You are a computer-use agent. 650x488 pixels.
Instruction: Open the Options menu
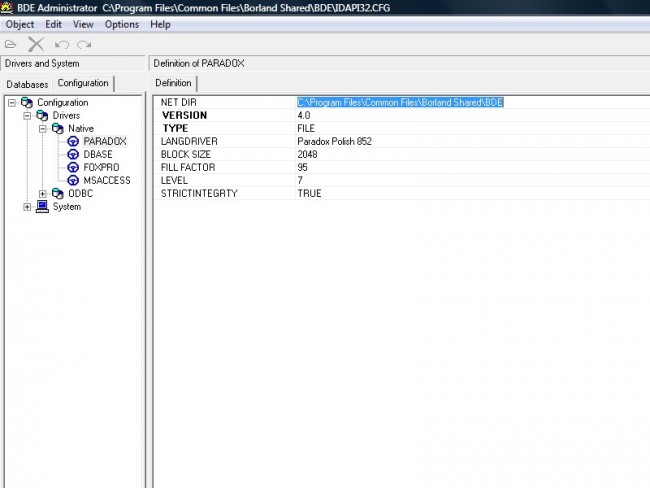pos(122,24)
